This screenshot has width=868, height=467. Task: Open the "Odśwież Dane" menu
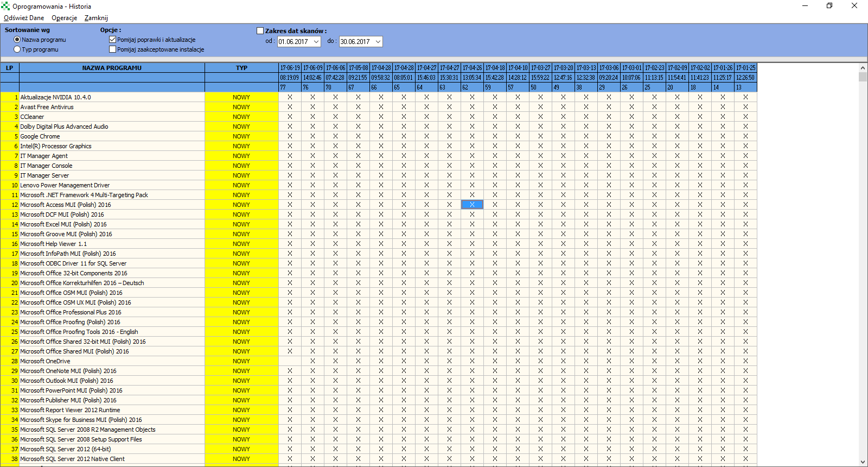tap(24, 18)
